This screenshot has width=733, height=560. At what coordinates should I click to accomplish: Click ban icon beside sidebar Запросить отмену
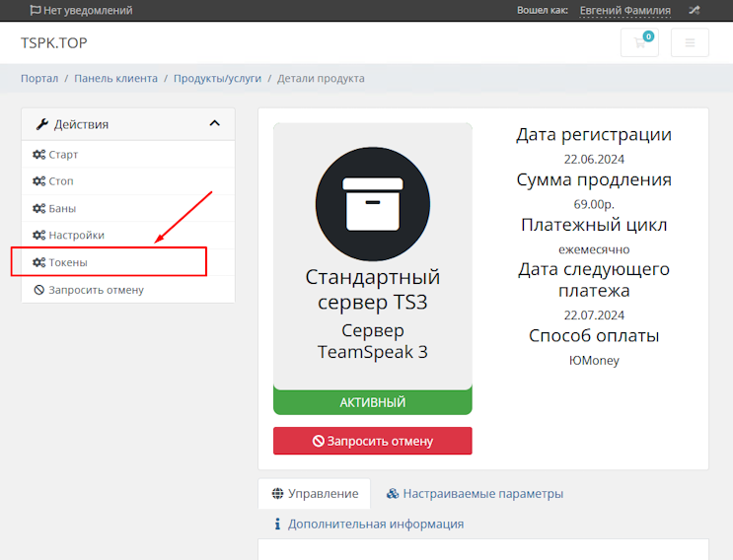click(38, 290)
